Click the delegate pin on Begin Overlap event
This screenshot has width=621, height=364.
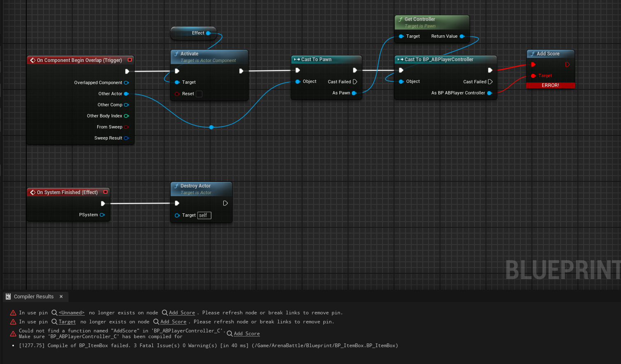point(130,60)
